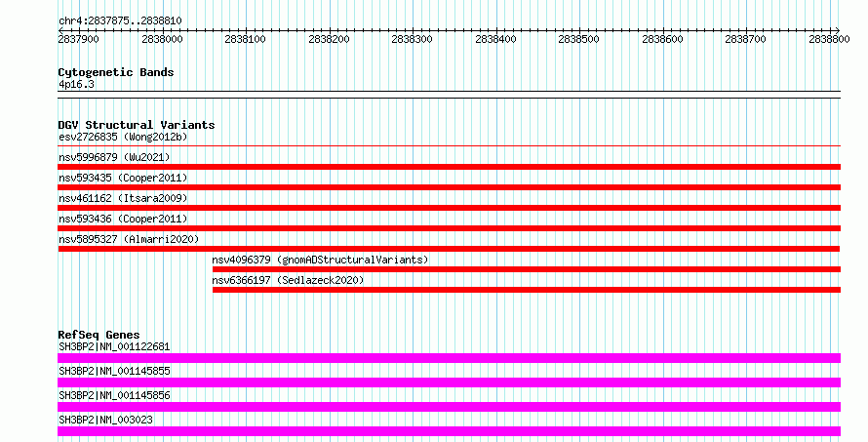Image resolution: width=868 pixels, height=442 pixels.
Task: Open variant nsv5895327 (Almarri2020) label
Action: click(129, 239)
